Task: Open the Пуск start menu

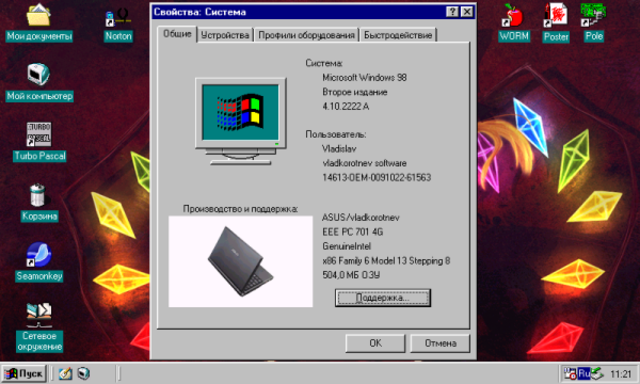Action: click(24, 373)
